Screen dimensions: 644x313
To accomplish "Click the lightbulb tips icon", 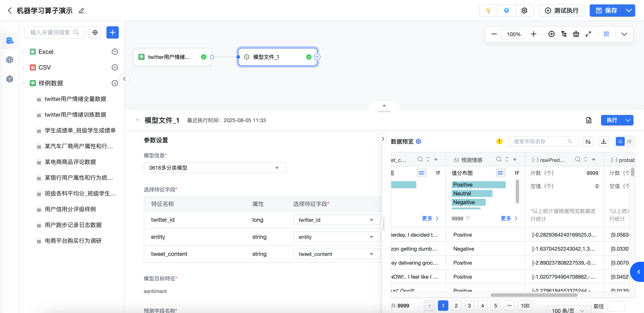I will click(x=488, y=11).
